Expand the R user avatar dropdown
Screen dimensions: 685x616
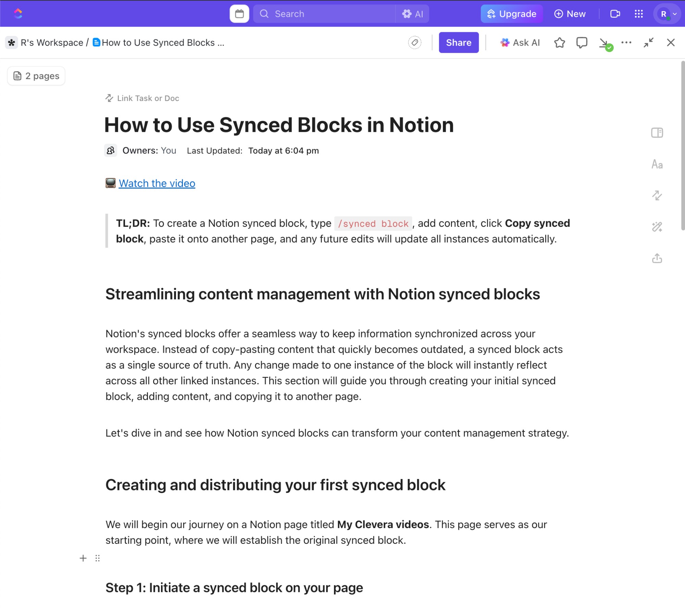(x=667, y=14)
